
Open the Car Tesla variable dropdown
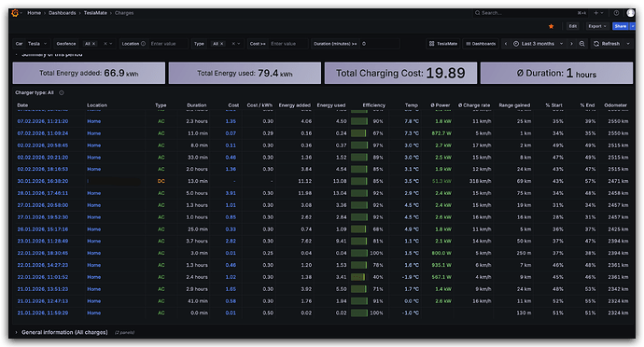point(37,44)
